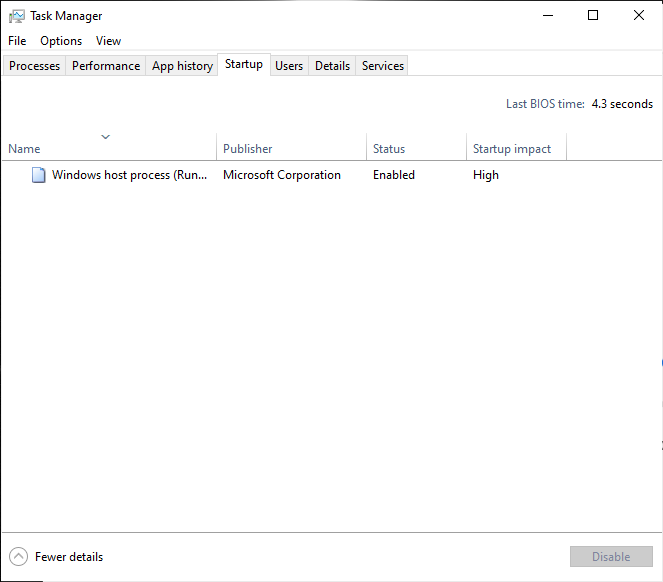The height and width of the screenshot is (582, 663).
Task: Click the Enabled status cell
Action: click(x=394, y=175)
